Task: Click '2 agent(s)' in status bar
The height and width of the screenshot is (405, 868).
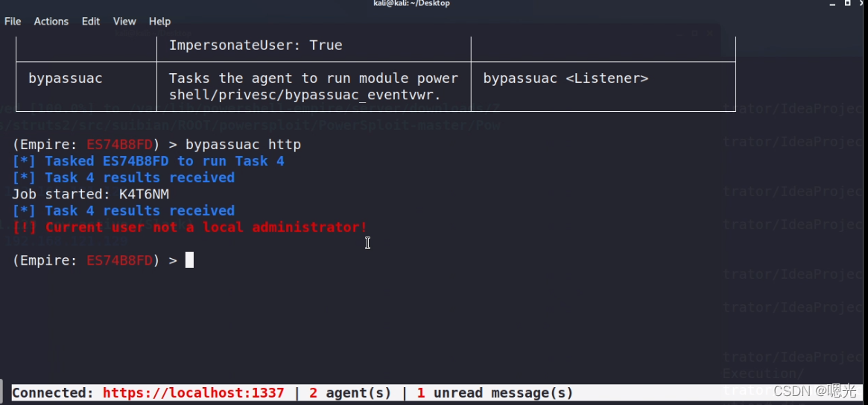Action: pos(350,393)
